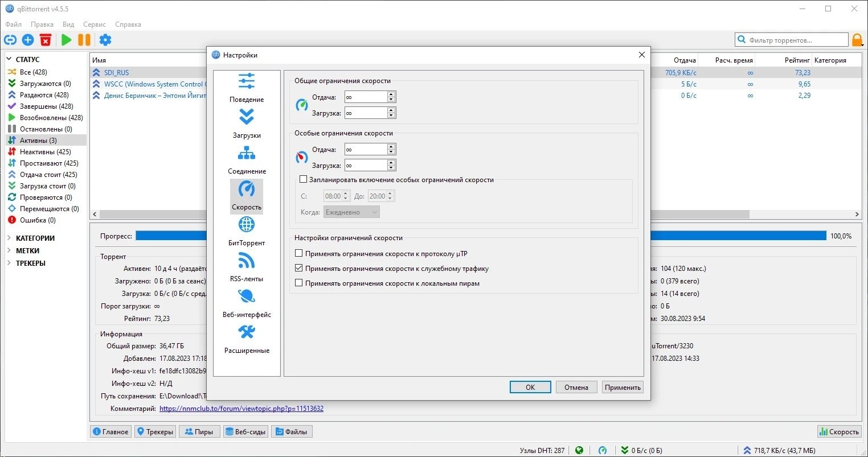Click Отмена in settings dialog
This screenshot has width=868, height=457.
[576, 387]
